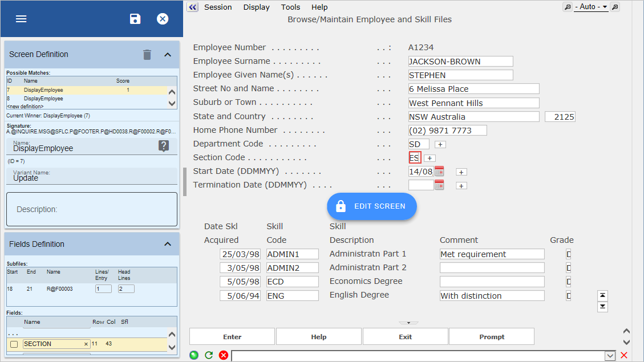Click the zoom in magnifier icon

pyautogui.click(x=615, y=7)
